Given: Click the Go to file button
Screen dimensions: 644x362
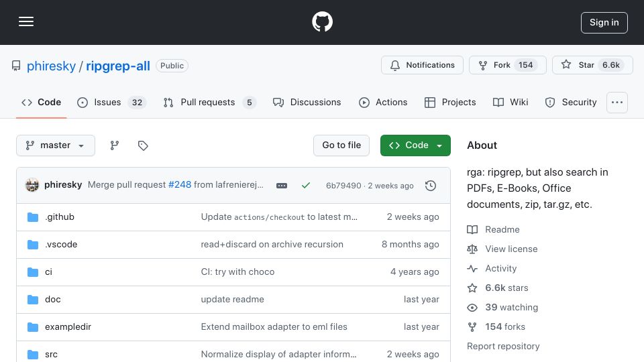Looking at the screenshot, I should click(341, 145).
